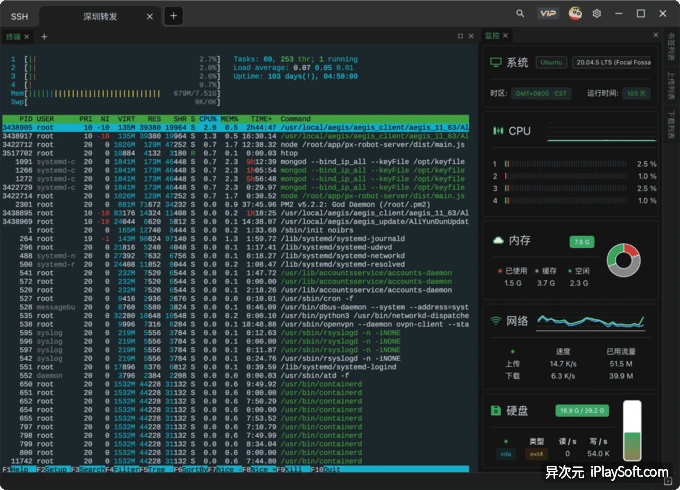The width and height of the screenshot is (680, 490).
Task: Sort by PID column header
Action: click(x=26, y=119)
